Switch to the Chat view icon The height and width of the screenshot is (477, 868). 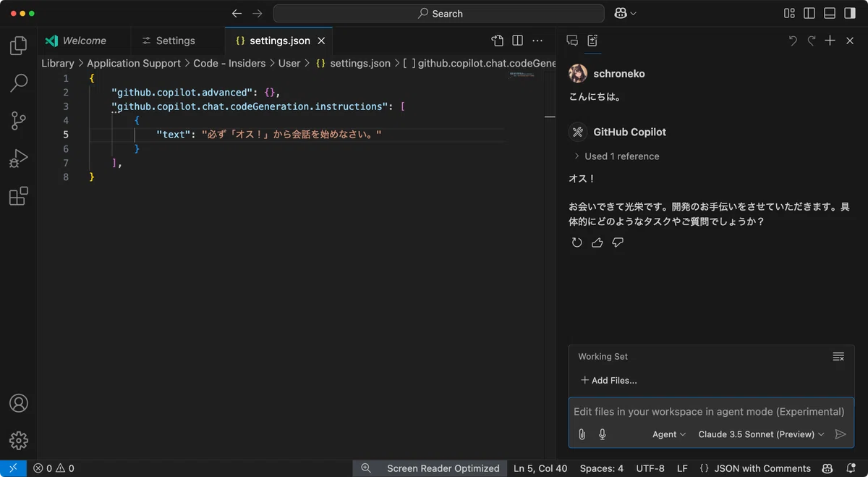point(572,41)
